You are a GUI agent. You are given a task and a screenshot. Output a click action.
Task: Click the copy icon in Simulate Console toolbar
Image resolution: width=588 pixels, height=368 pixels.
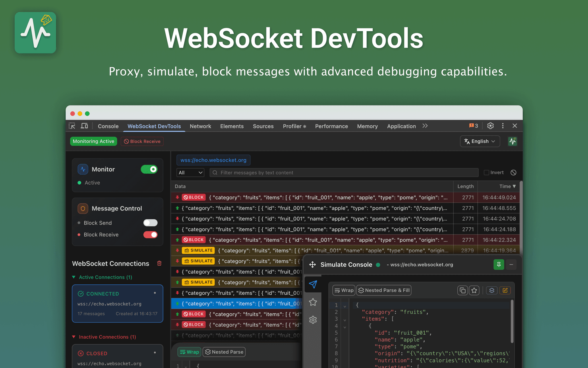pos(463,290)
